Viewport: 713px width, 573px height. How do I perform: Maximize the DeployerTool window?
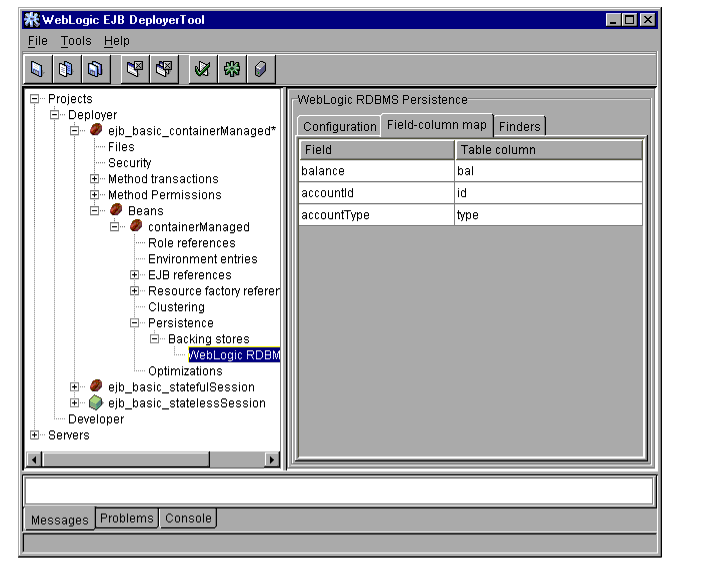[630, 20]
